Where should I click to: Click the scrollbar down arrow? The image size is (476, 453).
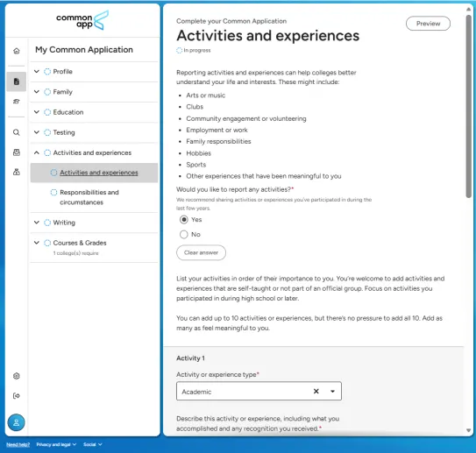coord(469,430)
